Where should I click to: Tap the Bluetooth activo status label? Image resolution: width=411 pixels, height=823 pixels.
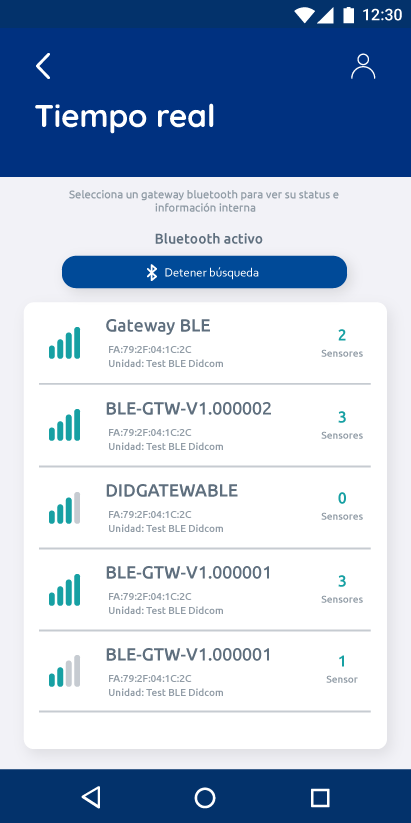pos(208,239)
